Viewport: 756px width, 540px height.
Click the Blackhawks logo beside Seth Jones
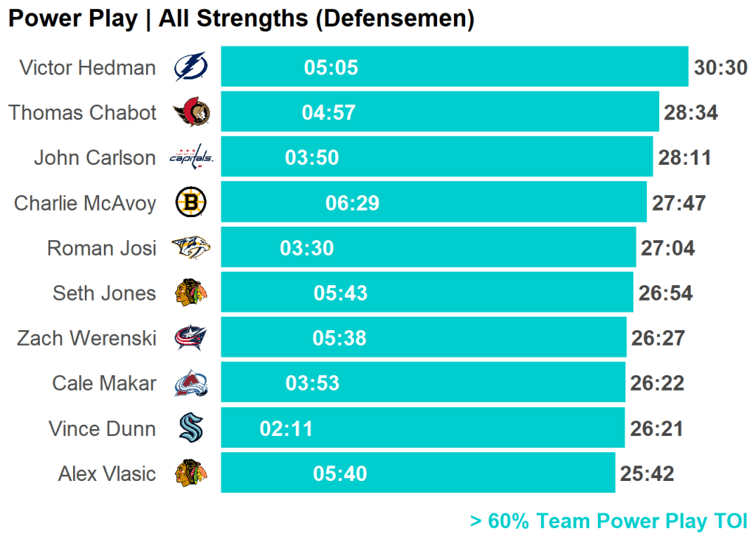190,293
